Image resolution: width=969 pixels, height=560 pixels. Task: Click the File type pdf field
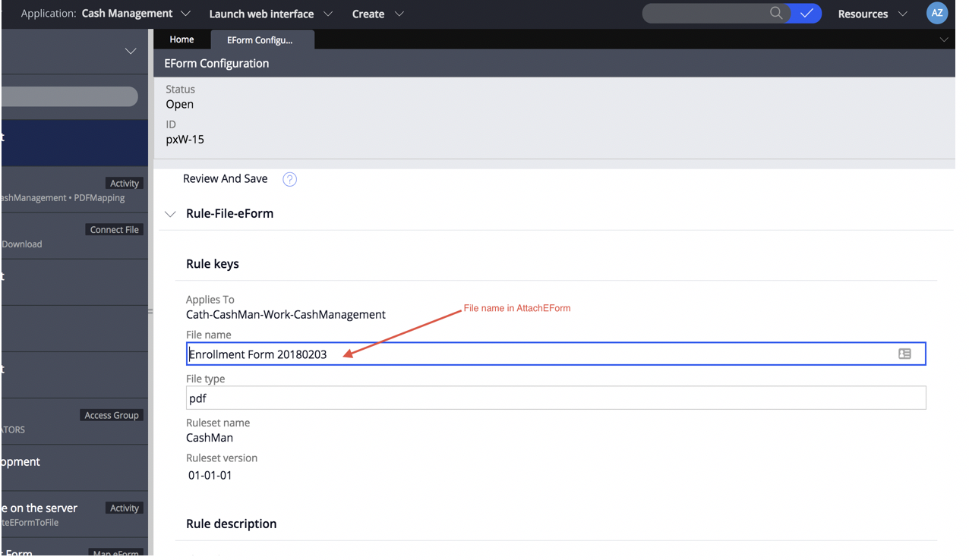tap(556, 398)
